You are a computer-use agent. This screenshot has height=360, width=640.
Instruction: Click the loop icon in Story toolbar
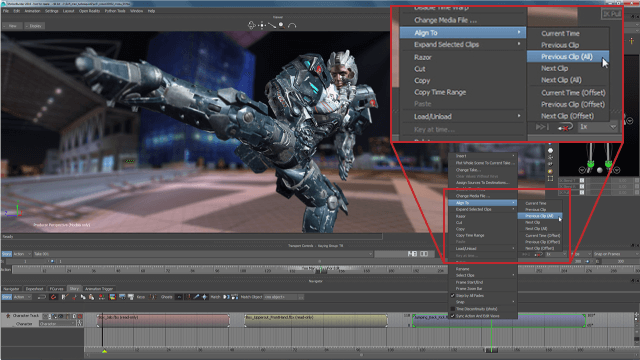[42, 297]
